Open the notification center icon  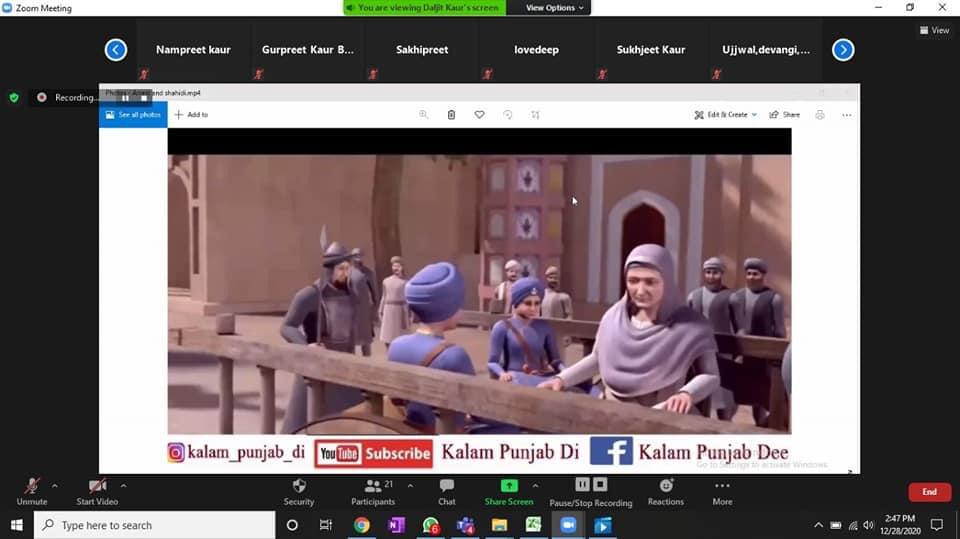point(937,525)
